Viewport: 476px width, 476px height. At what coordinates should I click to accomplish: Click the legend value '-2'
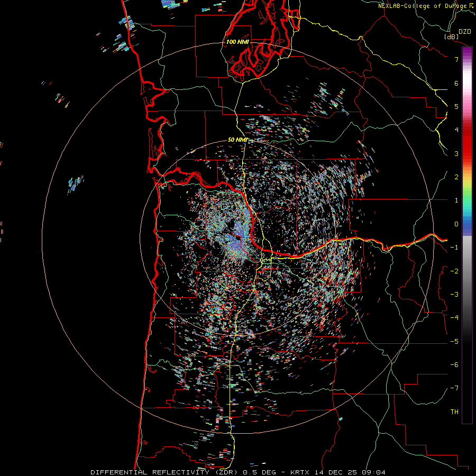454,271
